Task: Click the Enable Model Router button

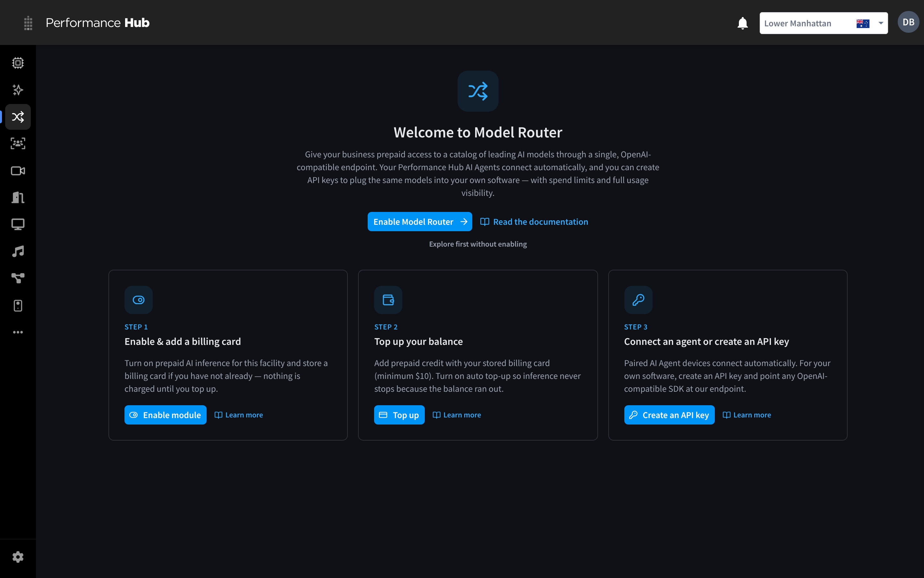Action: pyautogui.click(x=420, y=222)
